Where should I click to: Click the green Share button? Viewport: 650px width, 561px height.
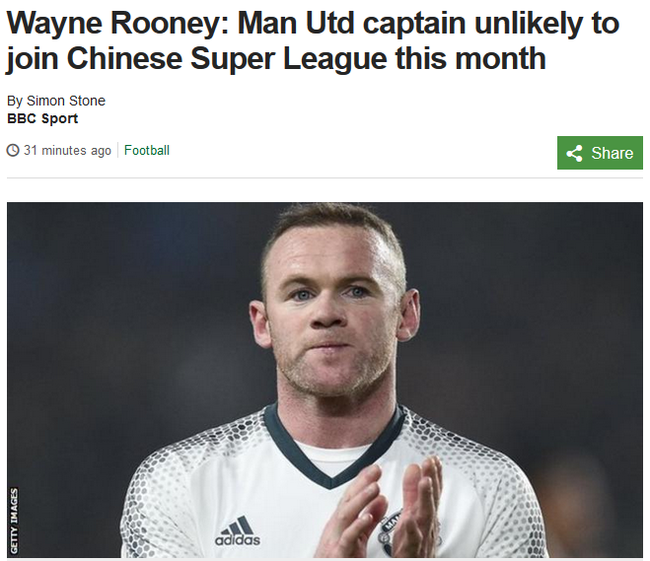pos(599,153)
